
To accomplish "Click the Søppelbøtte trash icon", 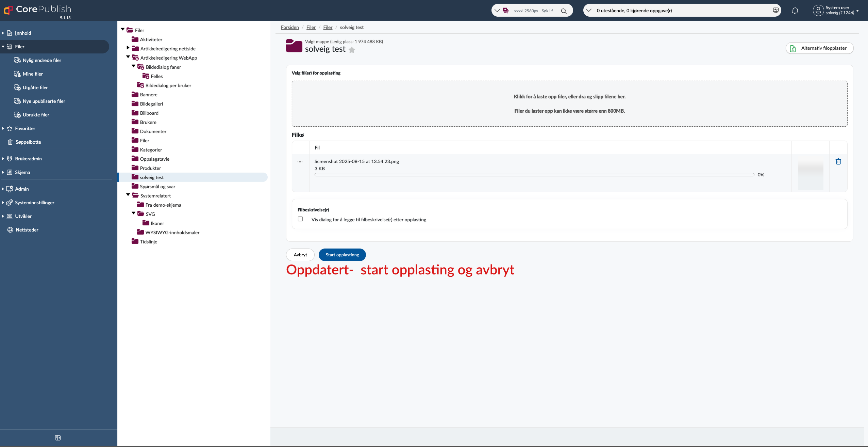I will (10, 142).
